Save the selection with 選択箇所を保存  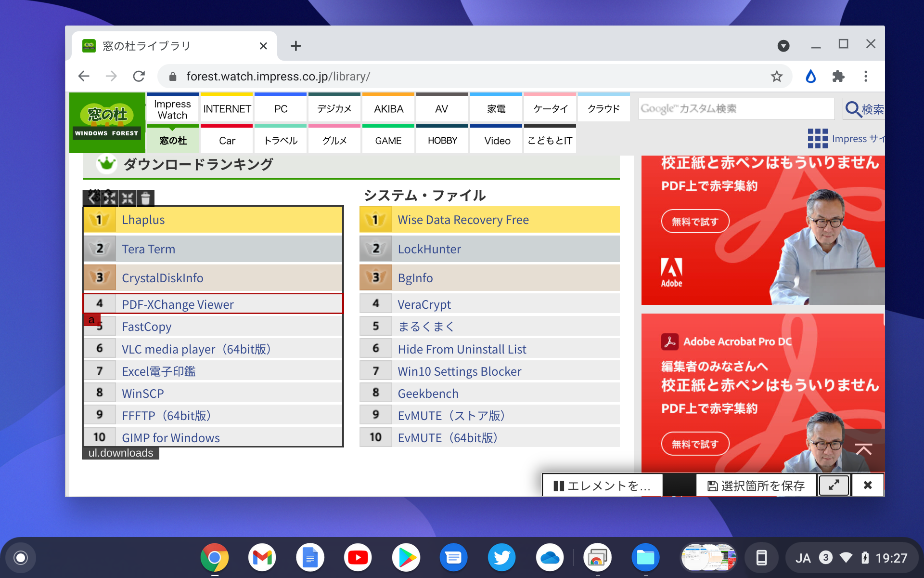coord(755,485)
